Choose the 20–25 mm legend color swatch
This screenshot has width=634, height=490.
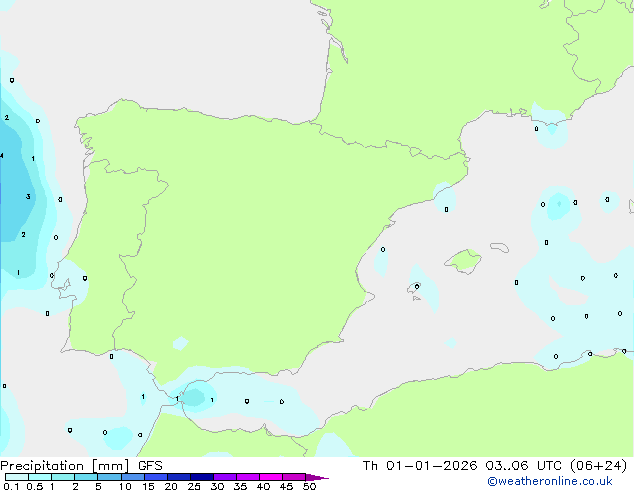(179, 477)
